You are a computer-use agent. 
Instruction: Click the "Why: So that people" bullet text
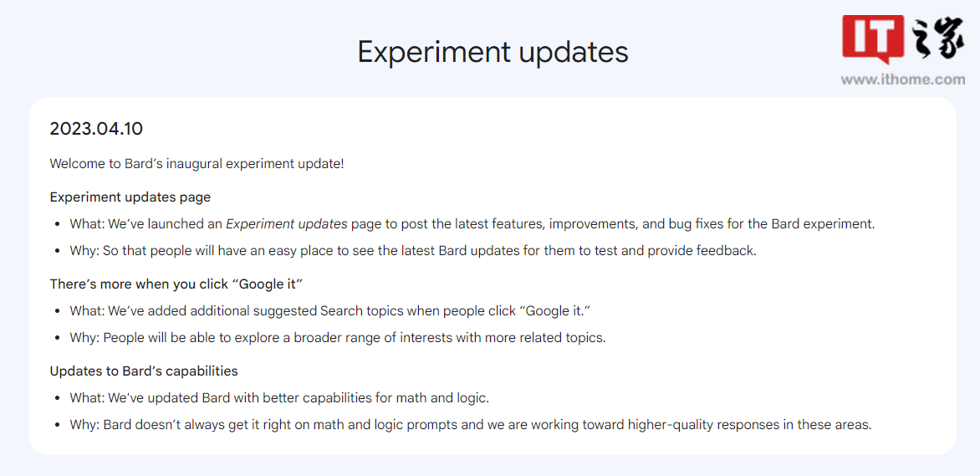(x=412, y=250)
